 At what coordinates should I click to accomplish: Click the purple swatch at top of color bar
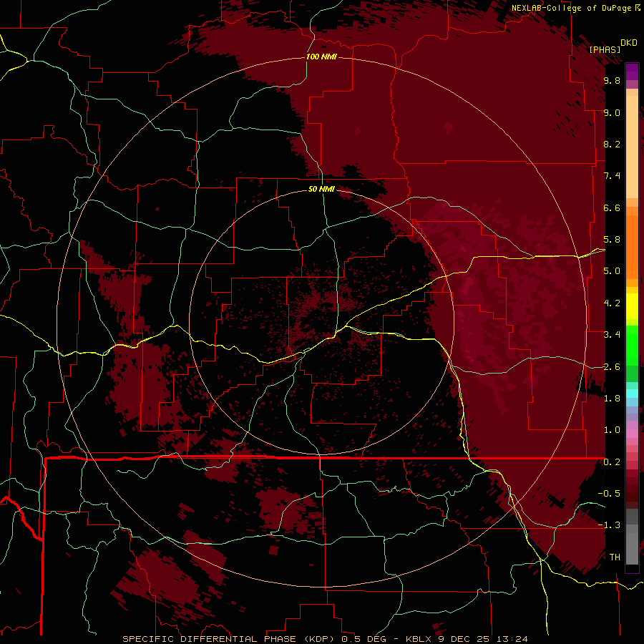tap(632, 72)
